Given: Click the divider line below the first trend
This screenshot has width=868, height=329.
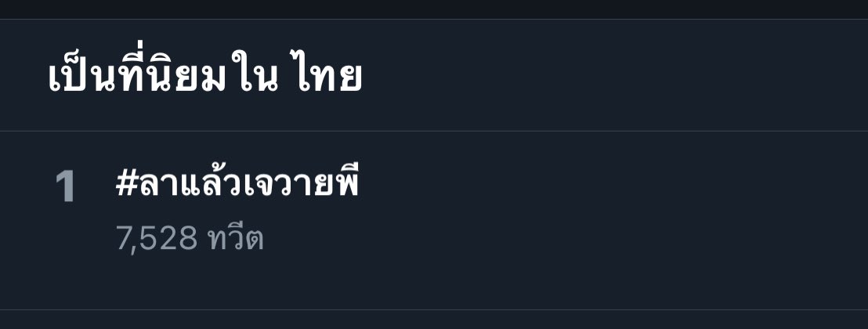Looking at the screenshot, I should coord(434,309).
